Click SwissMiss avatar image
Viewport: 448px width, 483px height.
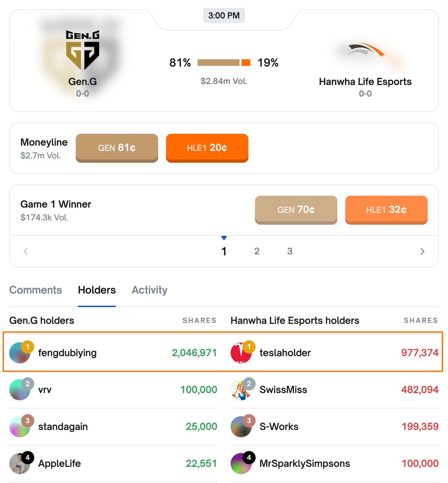click(241, 390)
